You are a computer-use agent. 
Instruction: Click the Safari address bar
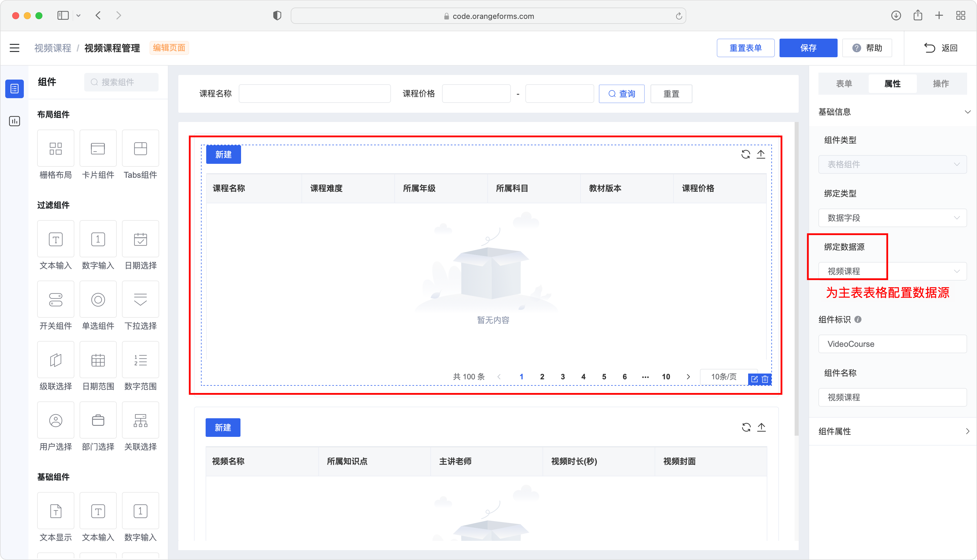tap(488, 16)
